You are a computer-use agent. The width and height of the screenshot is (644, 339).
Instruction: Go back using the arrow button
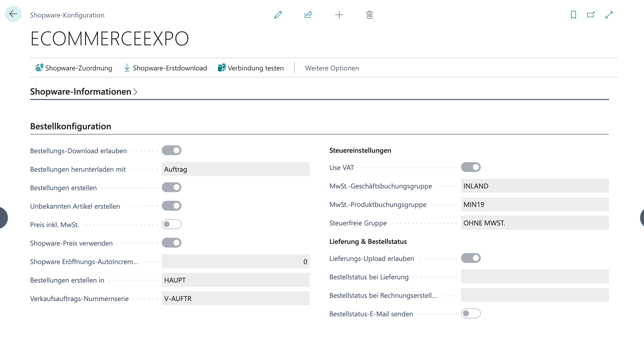[x=13, y=14]
